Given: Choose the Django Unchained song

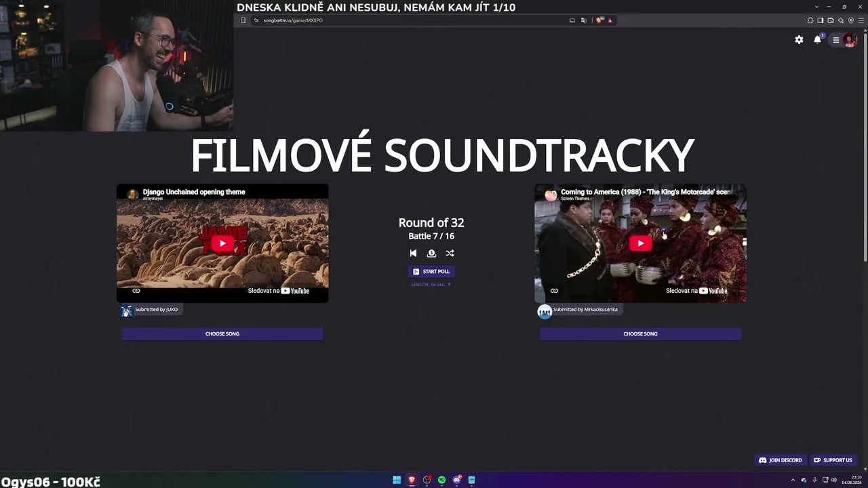Looking at the screenshot, I should [222, 333].
